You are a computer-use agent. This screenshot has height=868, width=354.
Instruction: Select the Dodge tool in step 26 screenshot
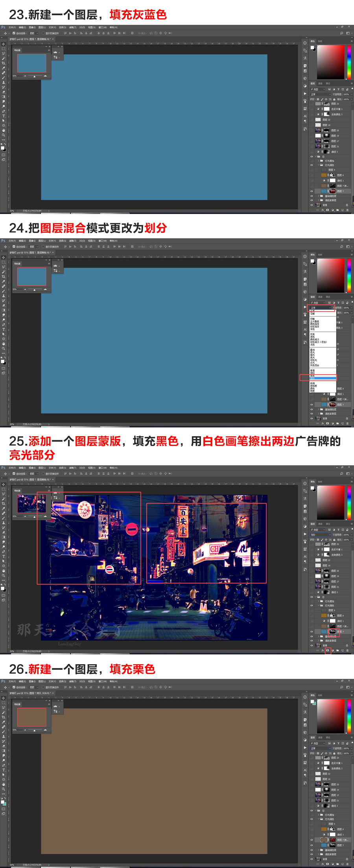4,760
